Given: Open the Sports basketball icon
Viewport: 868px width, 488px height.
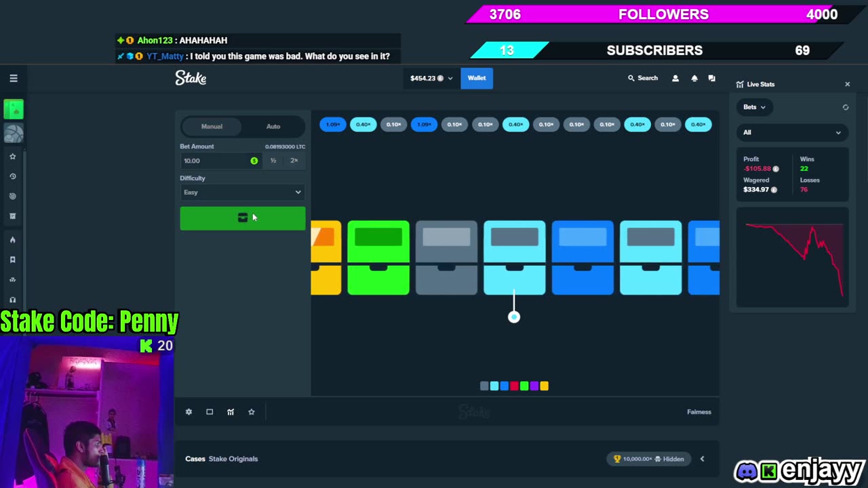Looking at the screenshot, I should [x=14, y=134].
